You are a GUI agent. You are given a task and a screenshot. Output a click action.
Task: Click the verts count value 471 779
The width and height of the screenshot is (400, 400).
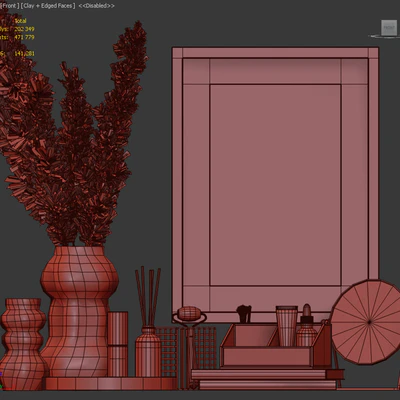[24, 37]
